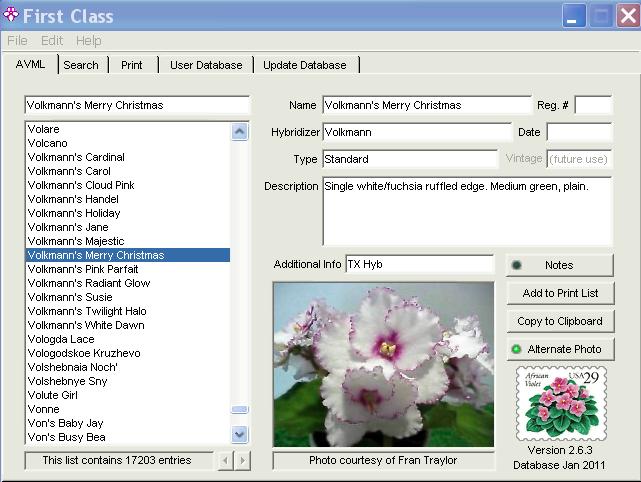Click the green indicator on Alternate Photo

click(516, 349)
